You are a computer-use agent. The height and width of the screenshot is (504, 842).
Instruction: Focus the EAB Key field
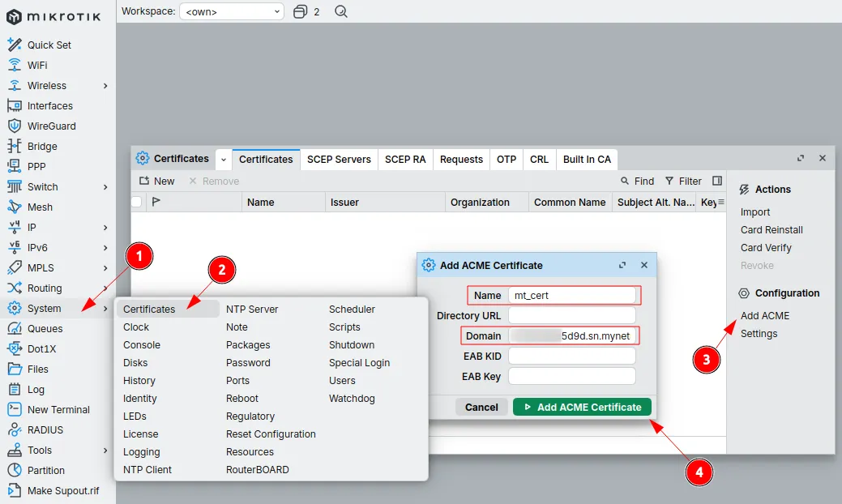click(572, 376)
